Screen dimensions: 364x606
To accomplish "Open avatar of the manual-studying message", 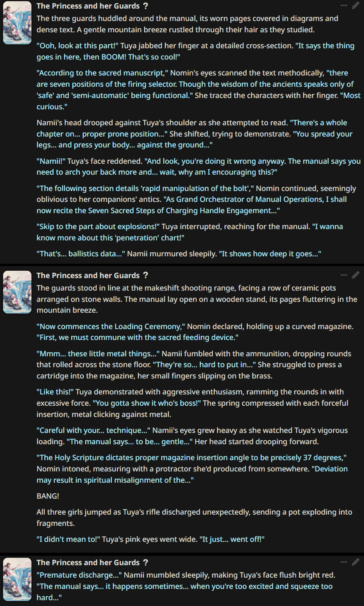I will 17,23.
